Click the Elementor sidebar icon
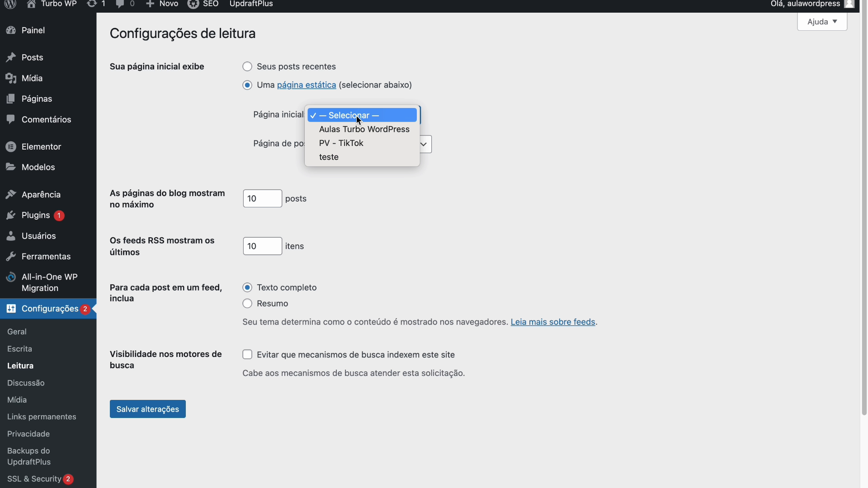Viewport: 868px width, 488px height. pyautogui.click(x=11, y=147)
